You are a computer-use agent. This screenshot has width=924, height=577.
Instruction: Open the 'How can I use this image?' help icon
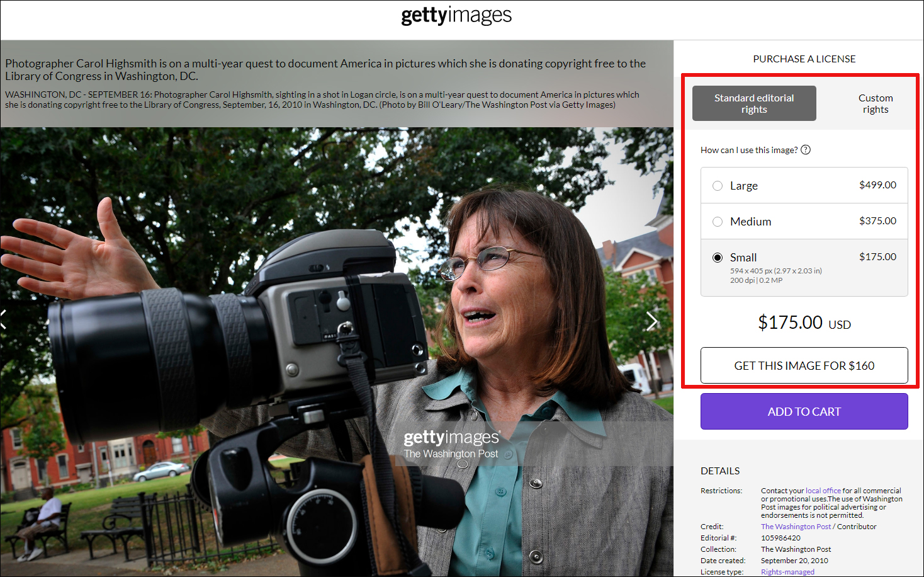[806, 150]
